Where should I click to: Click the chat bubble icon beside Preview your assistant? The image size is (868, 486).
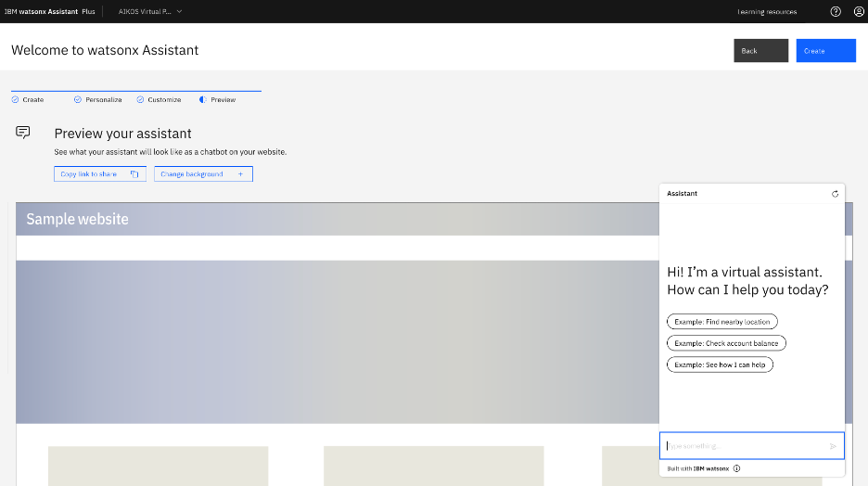[23, 133]
